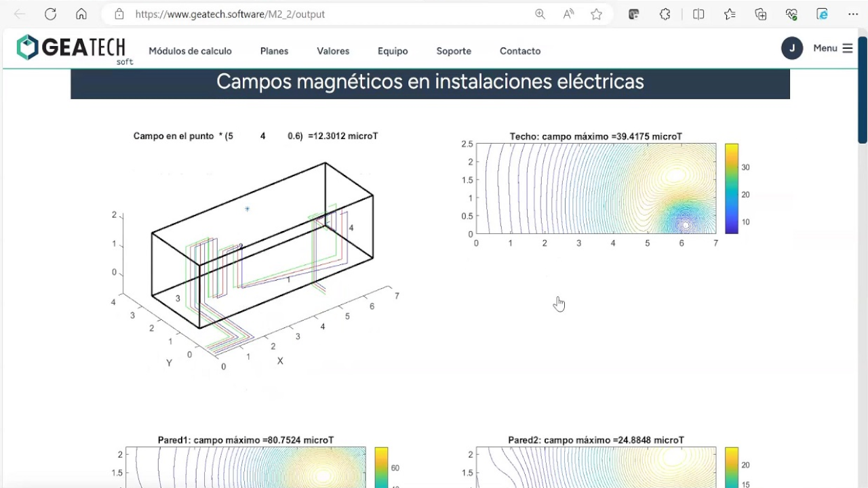Click the 'Pared2: campo máximo =24.8848 microT' title

(596, 440)
